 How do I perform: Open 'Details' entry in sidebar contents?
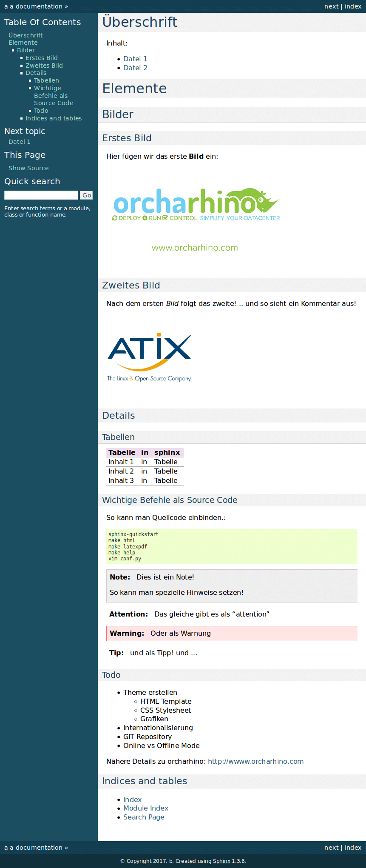36,73
